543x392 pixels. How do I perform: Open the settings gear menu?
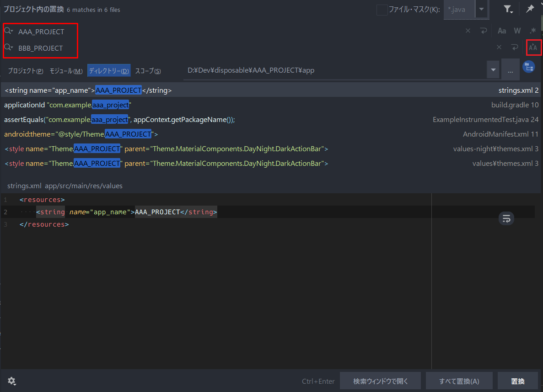(x=12, y=381)
